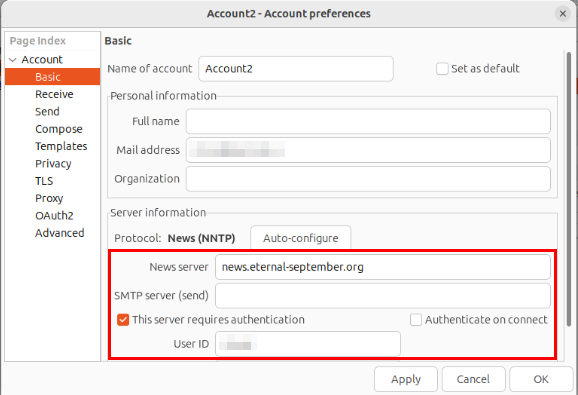The image size is (578, 395).
Task: Confirm settings with the OK button
Action: (x=541, y=379)
